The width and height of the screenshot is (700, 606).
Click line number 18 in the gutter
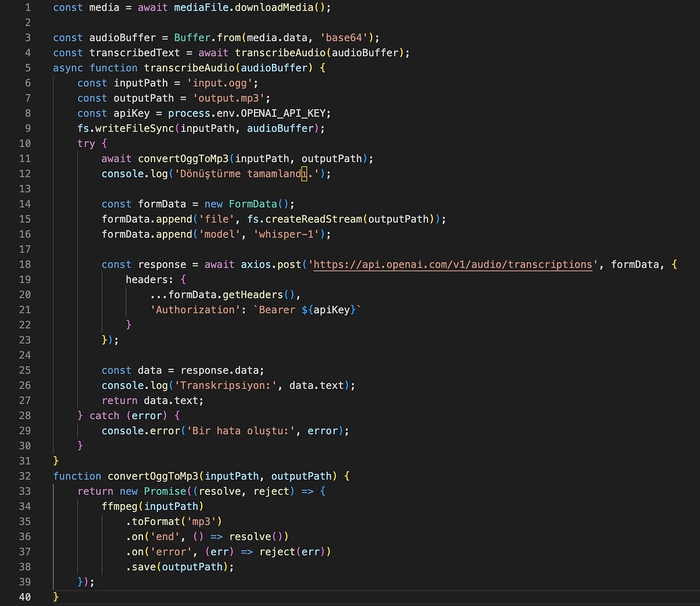[24, 264]
